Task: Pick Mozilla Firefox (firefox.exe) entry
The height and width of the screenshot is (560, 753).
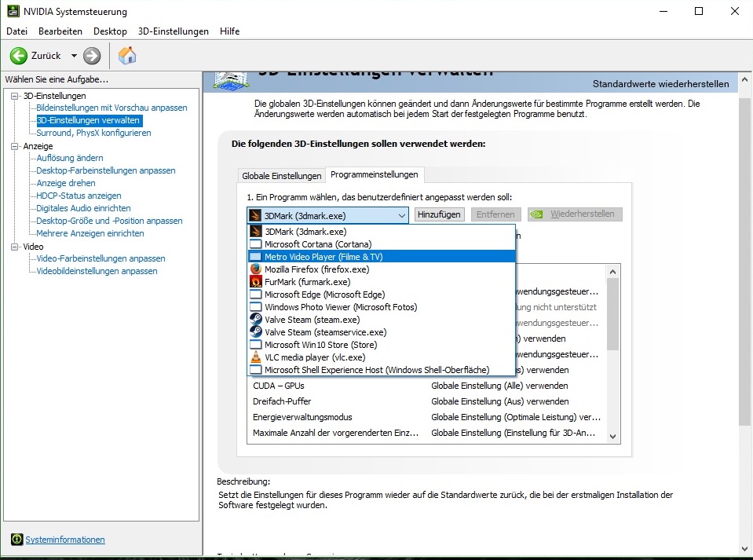Action: [382, 269]
